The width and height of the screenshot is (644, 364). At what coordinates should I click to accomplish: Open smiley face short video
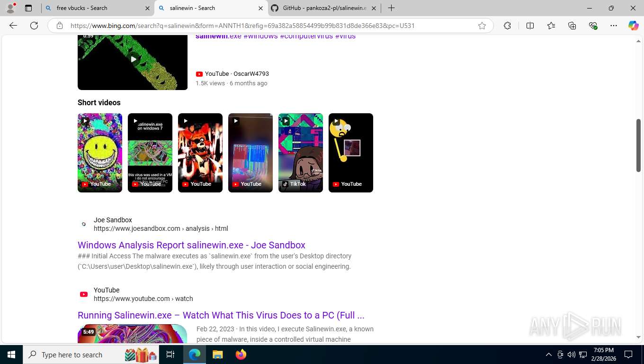click(100, 153)
